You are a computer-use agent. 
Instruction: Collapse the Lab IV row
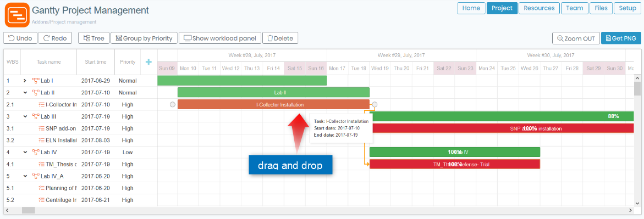25,152
